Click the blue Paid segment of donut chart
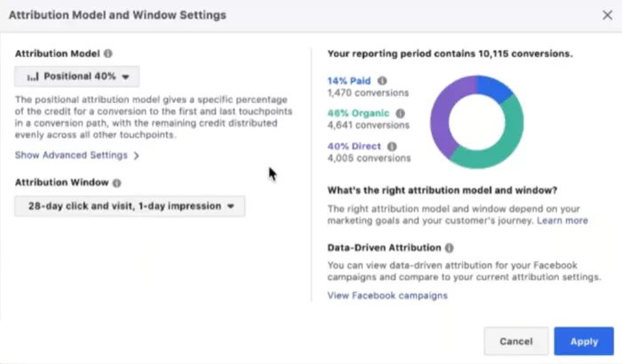622x364 pixels. (492, 86)
